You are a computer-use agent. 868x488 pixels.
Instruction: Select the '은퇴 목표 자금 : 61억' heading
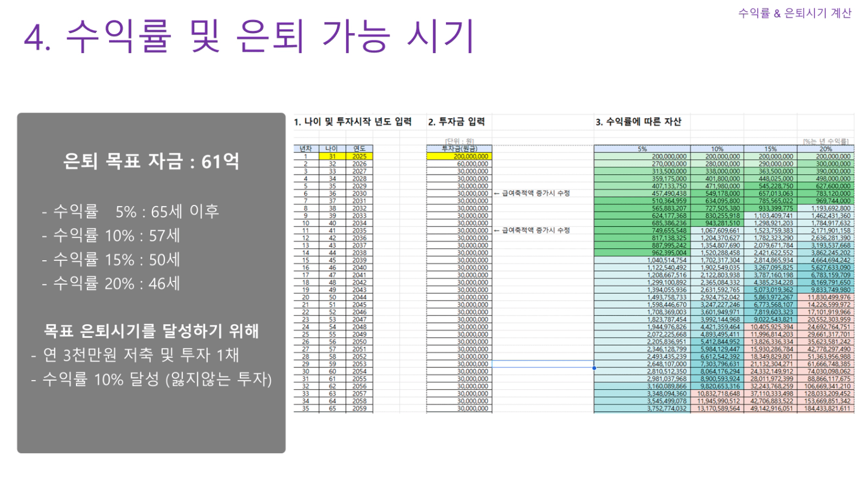(151, 162)
